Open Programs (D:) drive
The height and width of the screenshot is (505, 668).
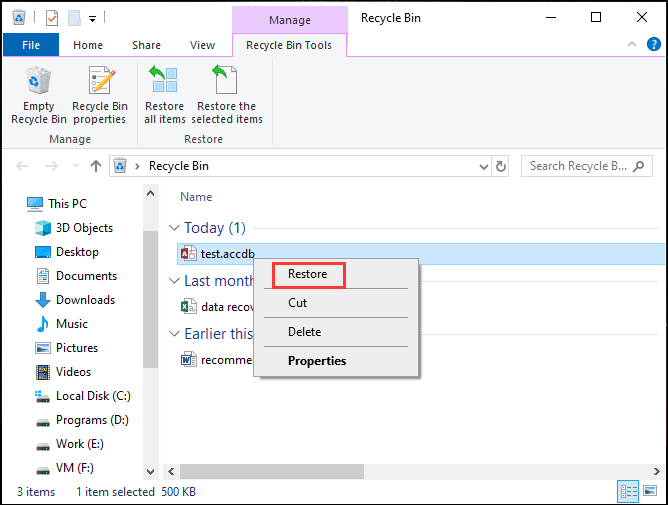point(82,420)
